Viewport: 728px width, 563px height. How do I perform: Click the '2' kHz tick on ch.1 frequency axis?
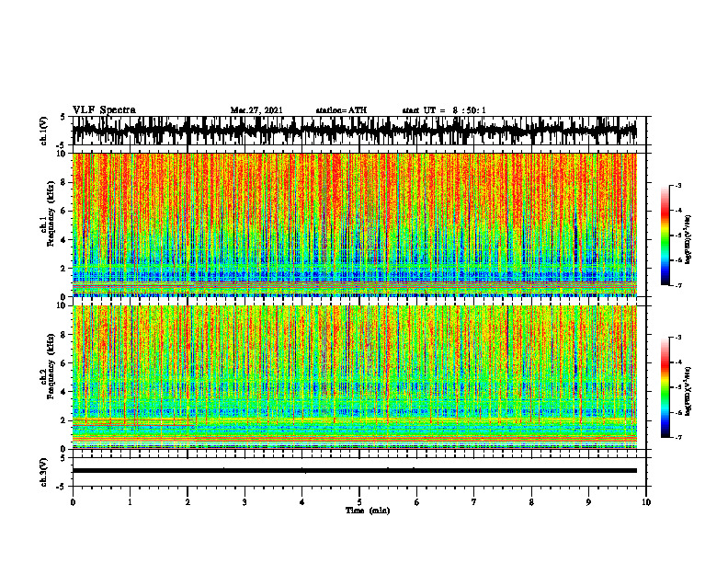(x=64, y=268)
